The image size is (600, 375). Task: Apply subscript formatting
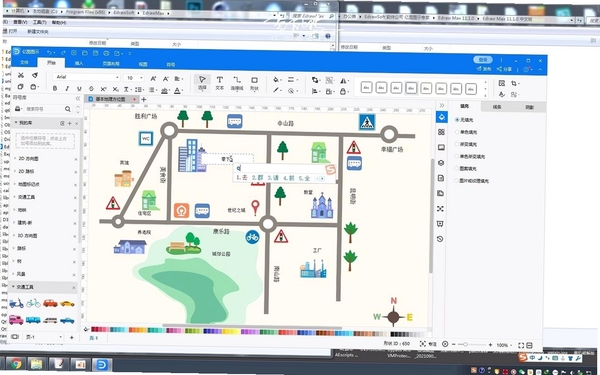(x=115, y=89)
